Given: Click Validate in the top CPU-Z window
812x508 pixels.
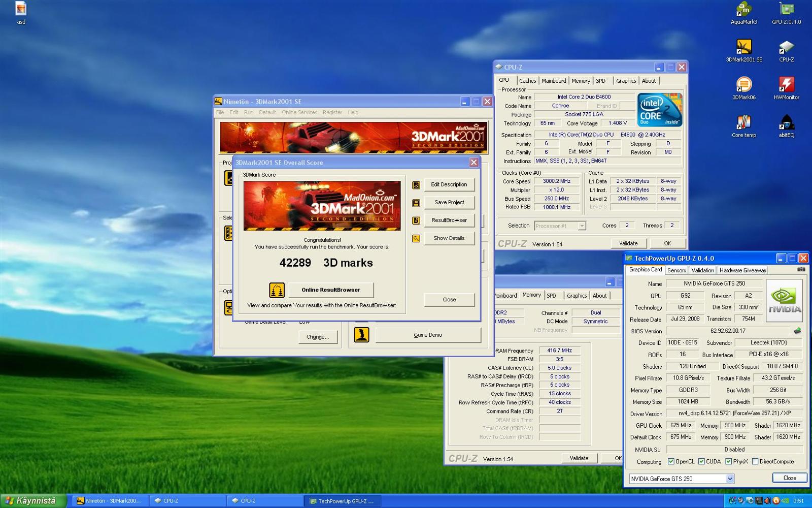Looking at the screenshot, I should pos(628,243).
